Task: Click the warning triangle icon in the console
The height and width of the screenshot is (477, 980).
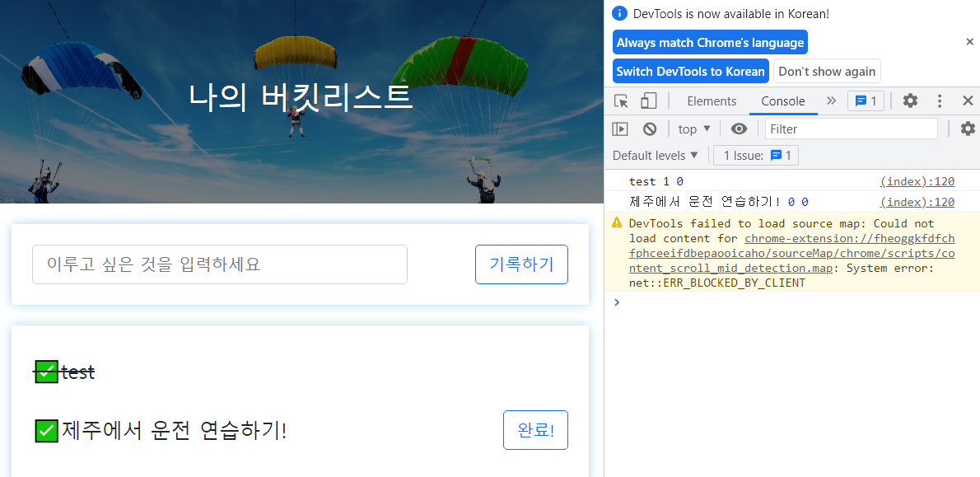Action: coord(617,222)
